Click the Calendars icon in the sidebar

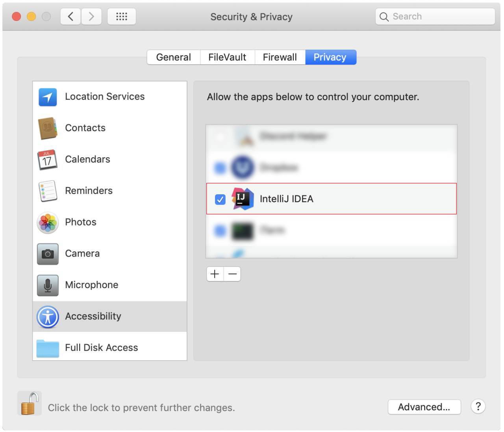[47, 160]
